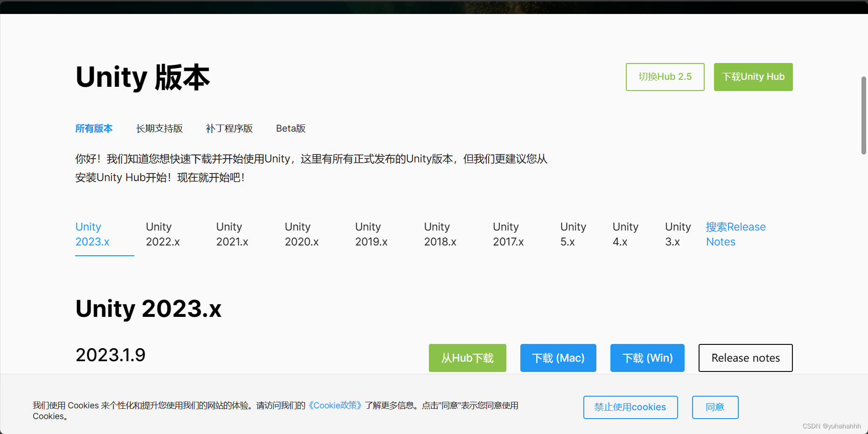Click the Unity 版本 page heading

[x=143, y=77]
